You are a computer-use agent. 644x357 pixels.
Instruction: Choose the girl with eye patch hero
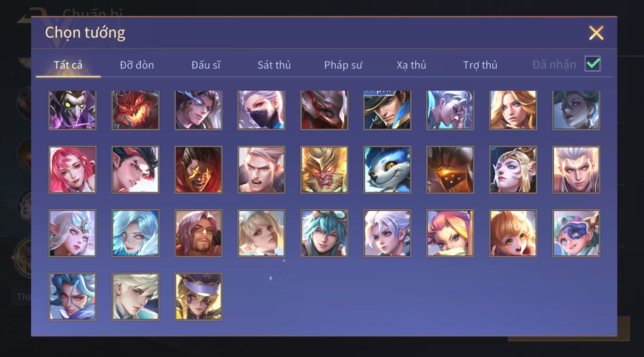pyautogui.click(x=576, y=233)
